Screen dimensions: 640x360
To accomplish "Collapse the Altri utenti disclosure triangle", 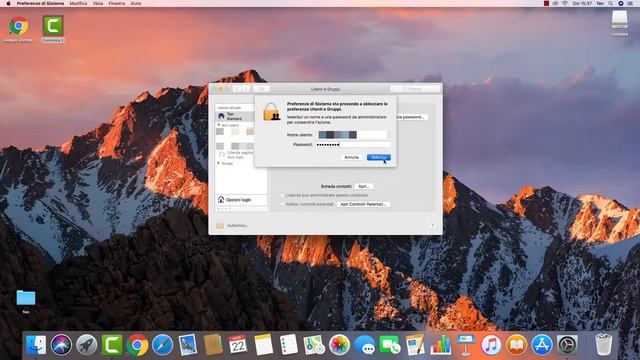I will click(x=219, y=125).
